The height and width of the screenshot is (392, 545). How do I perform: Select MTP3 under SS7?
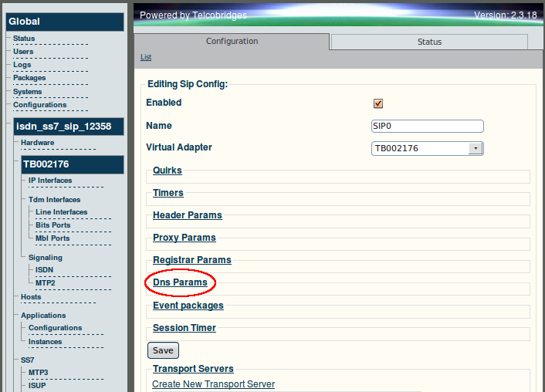click(39, 372)
